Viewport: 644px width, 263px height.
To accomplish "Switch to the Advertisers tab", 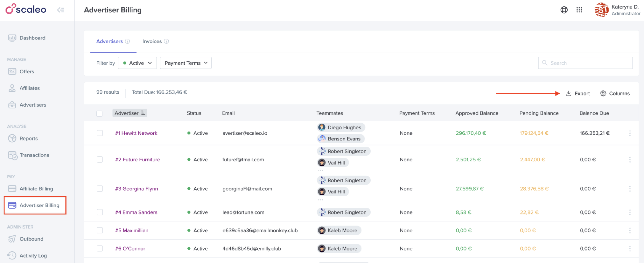I will click(x=109, y=41).
